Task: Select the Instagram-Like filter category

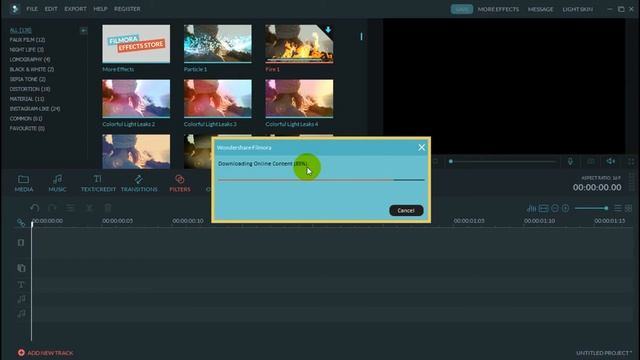Action: click(x=35, y=109)
